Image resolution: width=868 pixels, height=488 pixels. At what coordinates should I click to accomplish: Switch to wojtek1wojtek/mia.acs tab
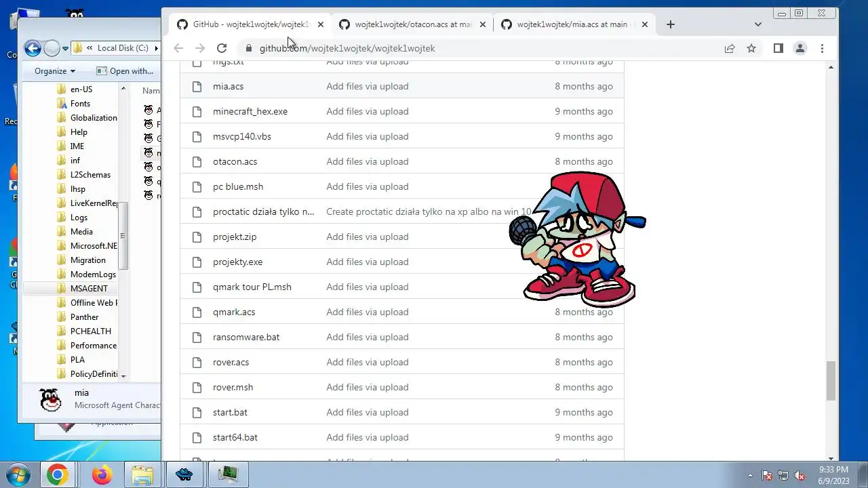click(x=574, y=24)
